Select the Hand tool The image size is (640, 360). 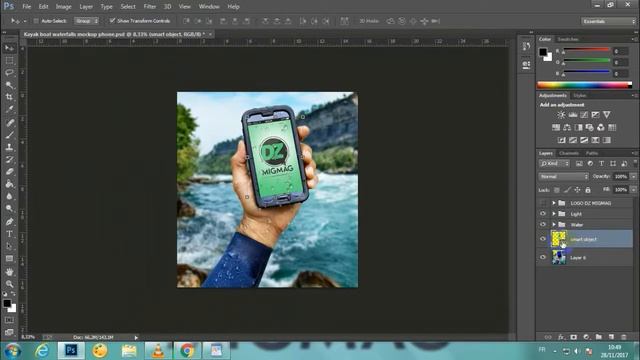click(9, 271)
